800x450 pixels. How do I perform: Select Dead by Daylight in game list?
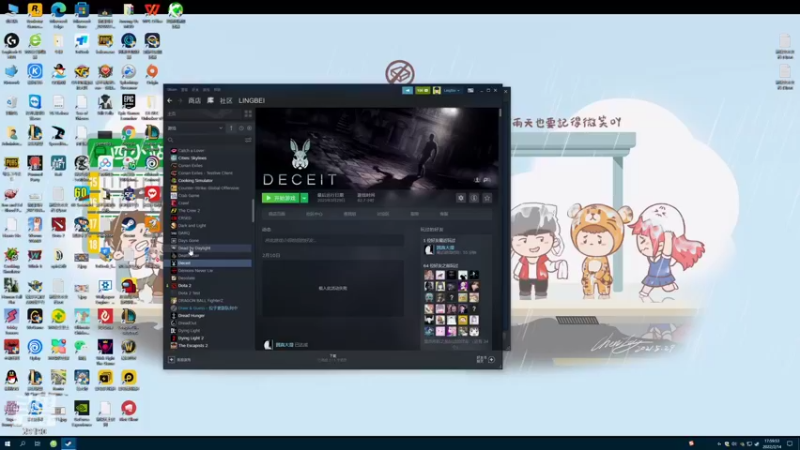(x=194, y=248)
